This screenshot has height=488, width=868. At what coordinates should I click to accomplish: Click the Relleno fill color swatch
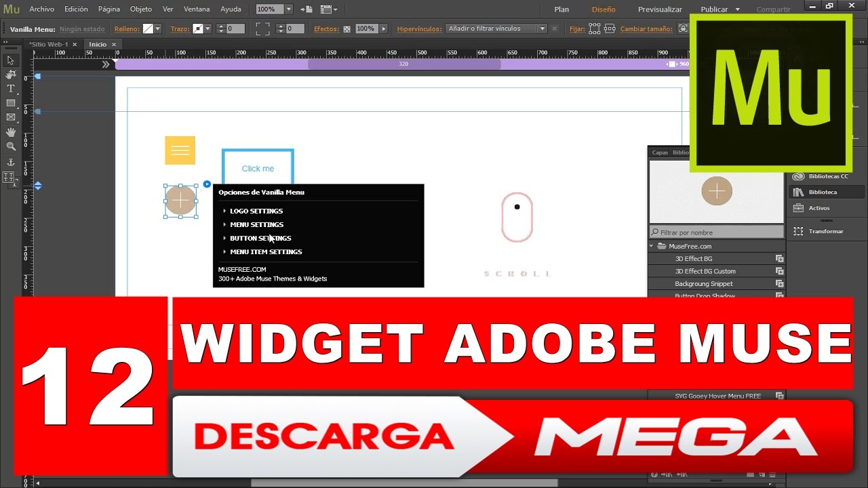pyautogui.click(x=148, y=29)
